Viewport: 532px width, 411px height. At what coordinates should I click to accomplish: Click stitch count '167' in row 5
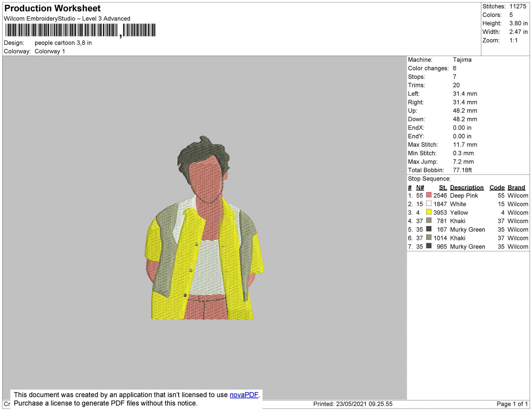pos(442,230)
